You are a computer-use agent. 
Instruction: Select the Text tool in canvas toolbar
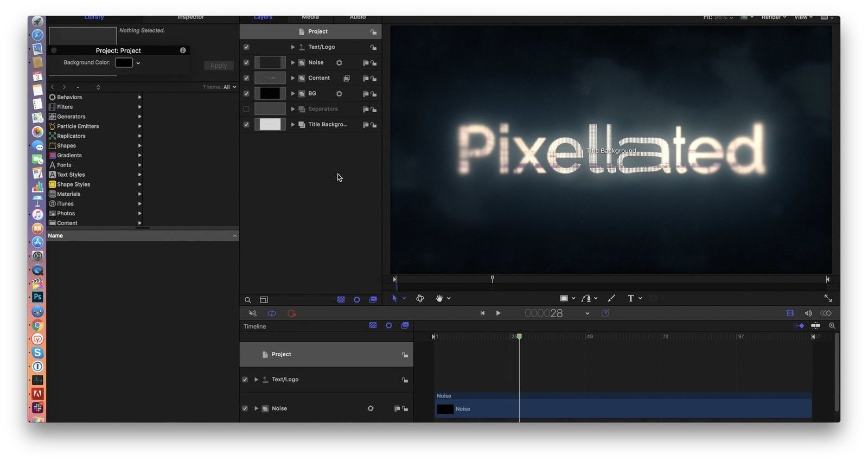(x=630, y=298)
